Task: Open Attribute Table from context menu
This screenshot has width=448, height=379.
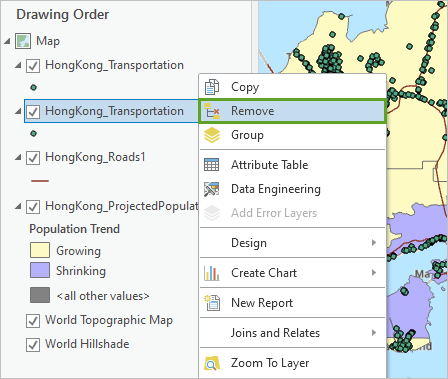Action: [293, 165]
